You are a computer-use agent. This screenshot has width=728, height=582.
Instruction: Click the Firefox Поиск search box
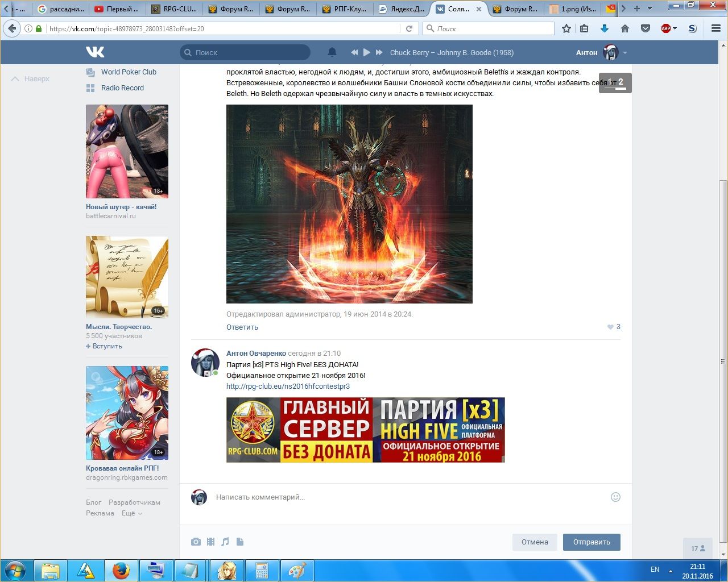click(489, 28)
